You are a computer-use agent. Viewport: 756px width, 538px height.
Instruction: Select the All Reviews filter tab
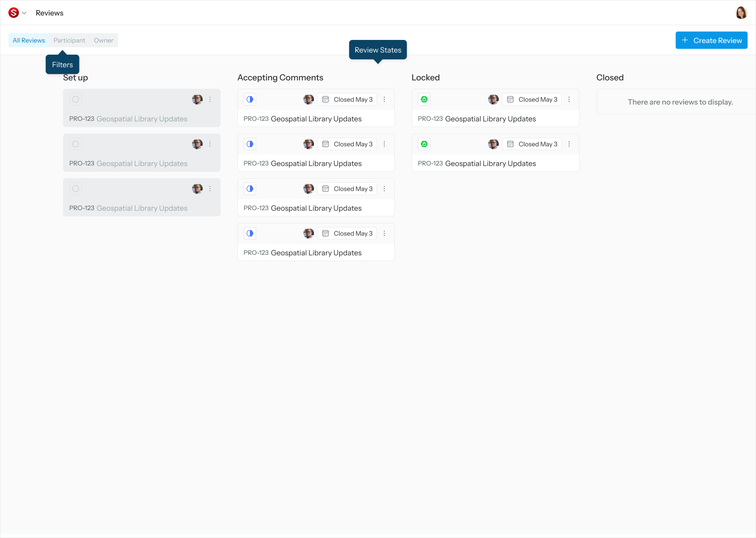click(x=29, y=40)
